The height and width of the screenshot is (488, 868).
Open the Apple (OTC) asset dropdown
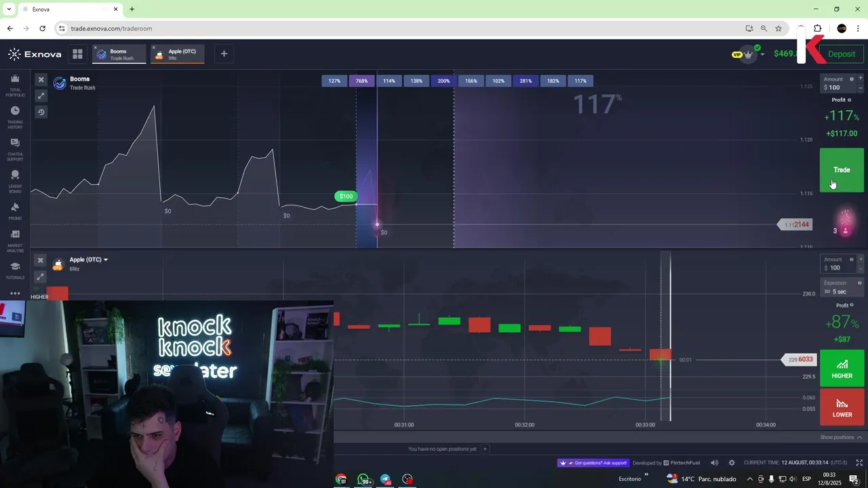tap(89, 260)
